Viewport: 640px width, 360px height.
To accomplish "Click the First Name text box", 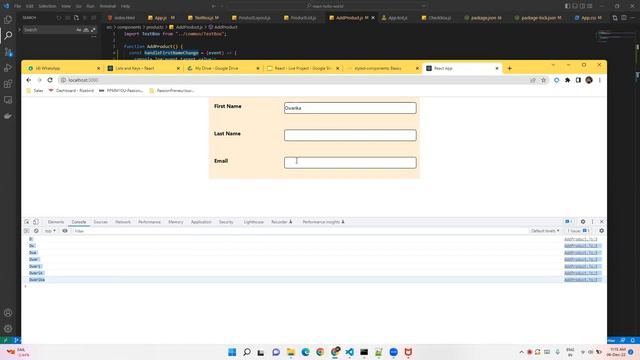I will [x=350, y=108].
